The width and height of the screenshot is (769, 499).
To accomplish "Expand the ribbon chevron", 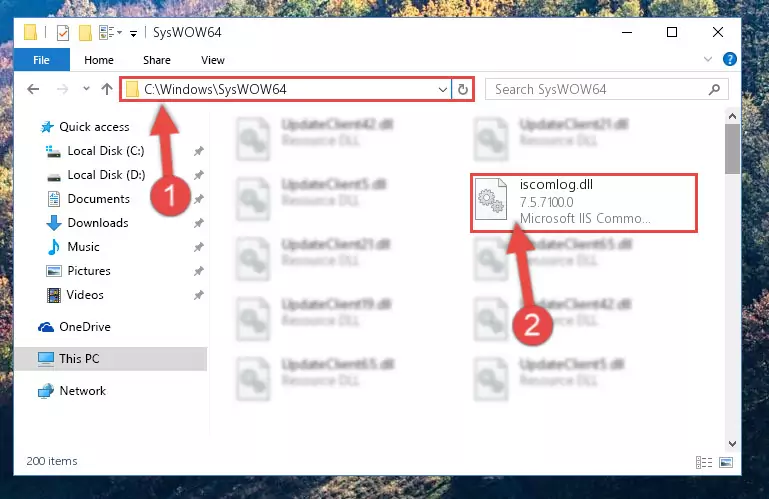I will point(707,59).
